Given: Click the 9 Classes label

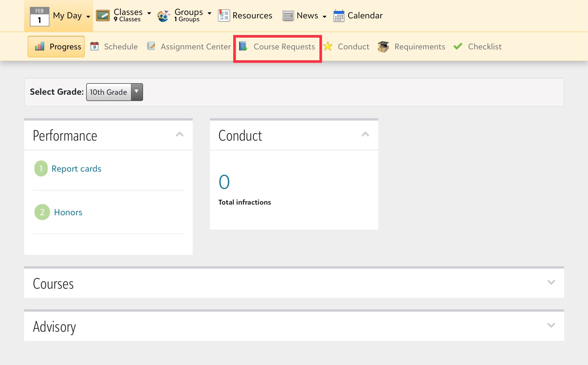Looking at the screenshot, I should (127, 19).
